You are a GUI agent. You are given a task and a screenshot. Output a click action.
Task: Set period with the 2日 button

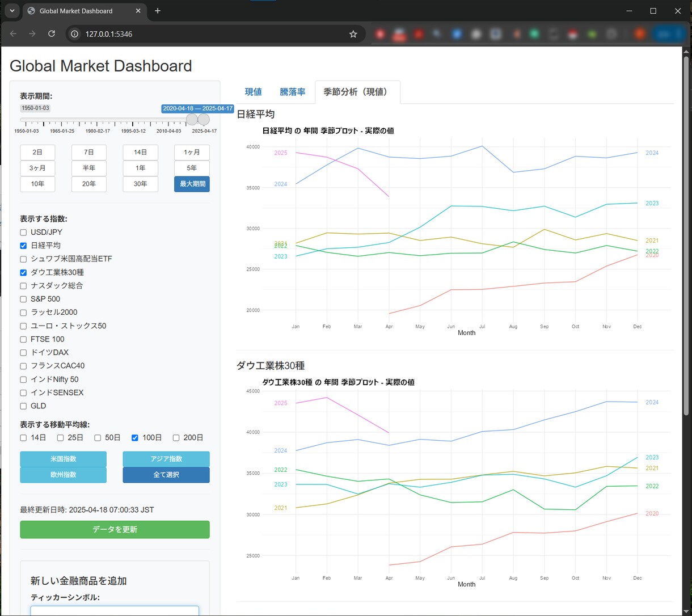tap(37, 153)
